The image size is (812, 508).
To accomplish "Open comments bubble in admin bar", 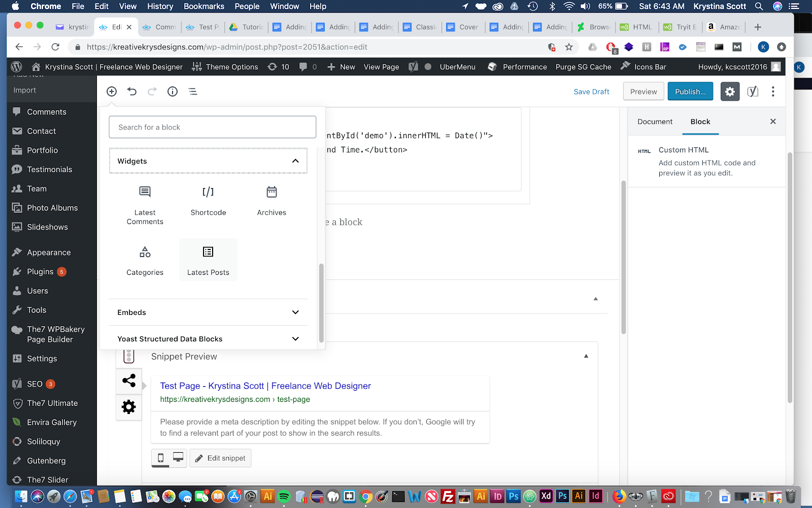I will tap(308, 67).
